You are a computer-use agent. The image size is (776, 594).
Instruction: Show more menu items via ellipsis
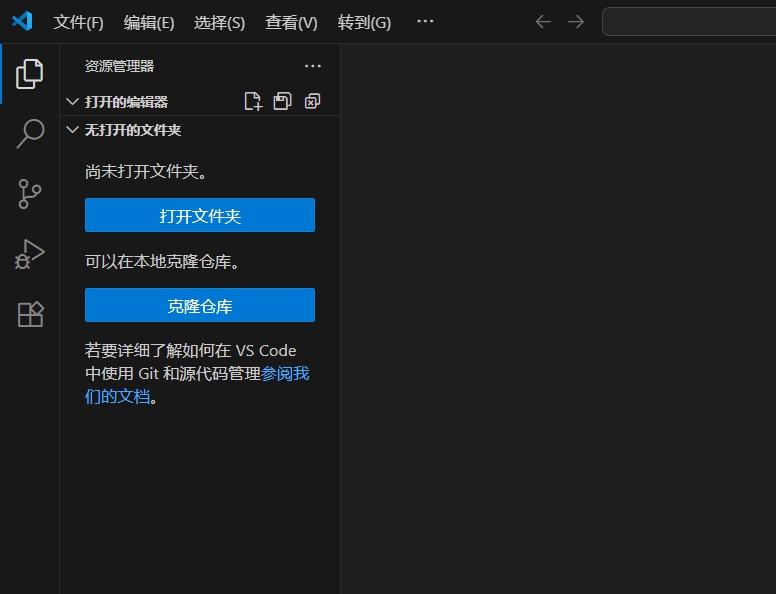click(425, 21)
